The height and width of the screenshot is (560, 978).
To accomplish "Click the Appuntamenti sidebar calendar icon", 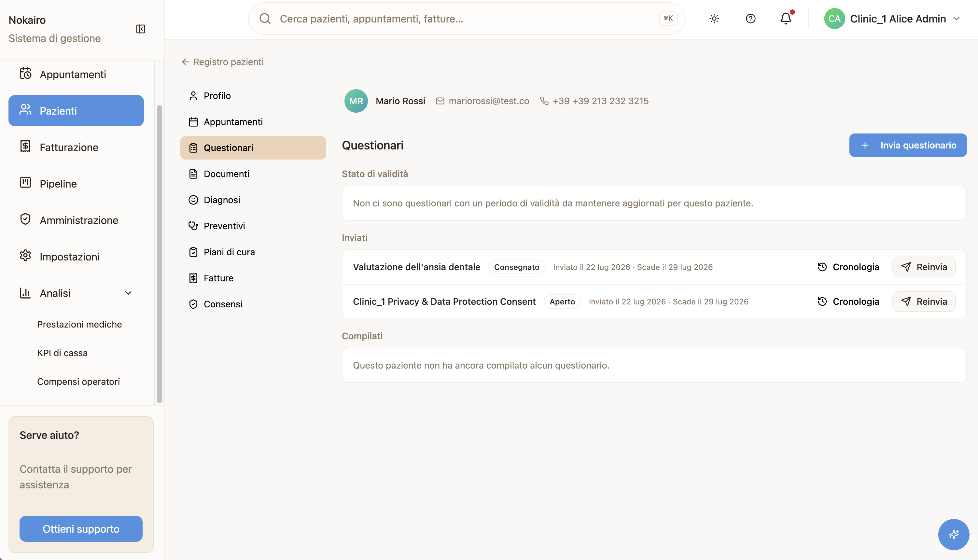I will [x=25, y=74].
